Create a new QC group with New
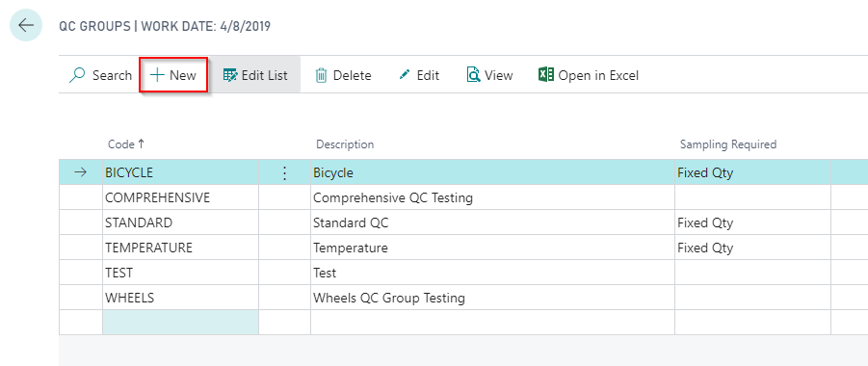The image size is (868, 366). tap(173, 75)
